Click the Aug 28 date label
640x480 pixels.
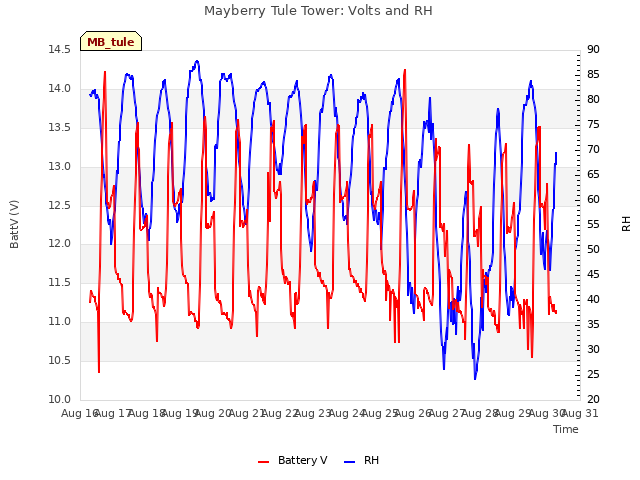(480, 413)
